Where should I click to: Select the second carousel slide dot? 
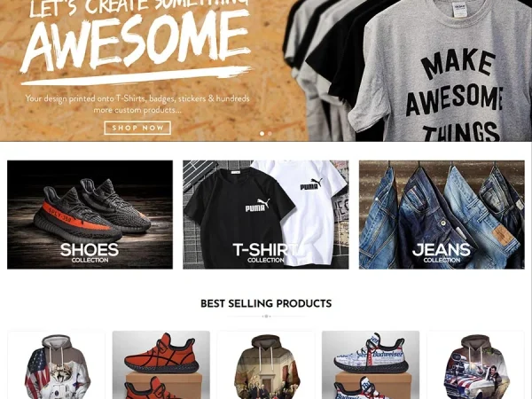click(x=270, y=134)
